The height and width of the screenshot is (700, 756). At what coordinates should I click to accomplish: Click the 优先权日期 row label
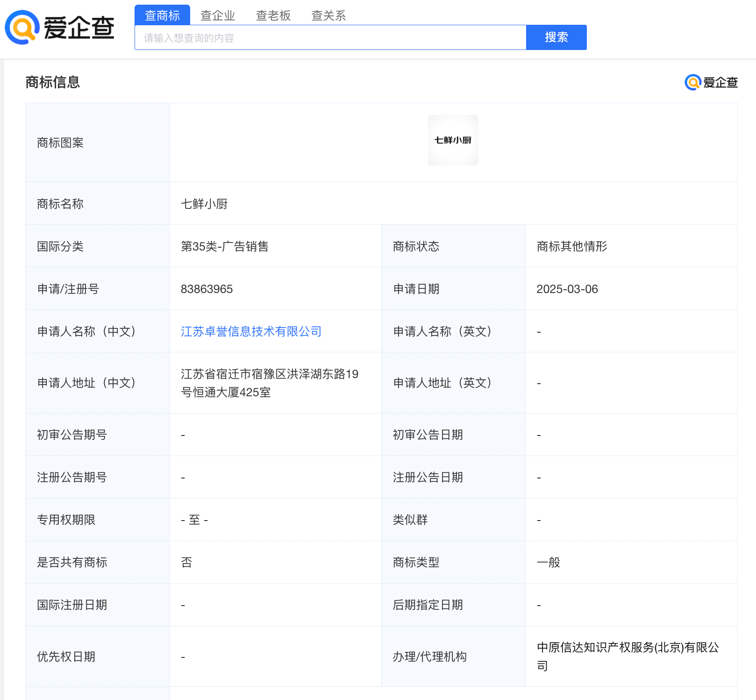tap(66, 657)
